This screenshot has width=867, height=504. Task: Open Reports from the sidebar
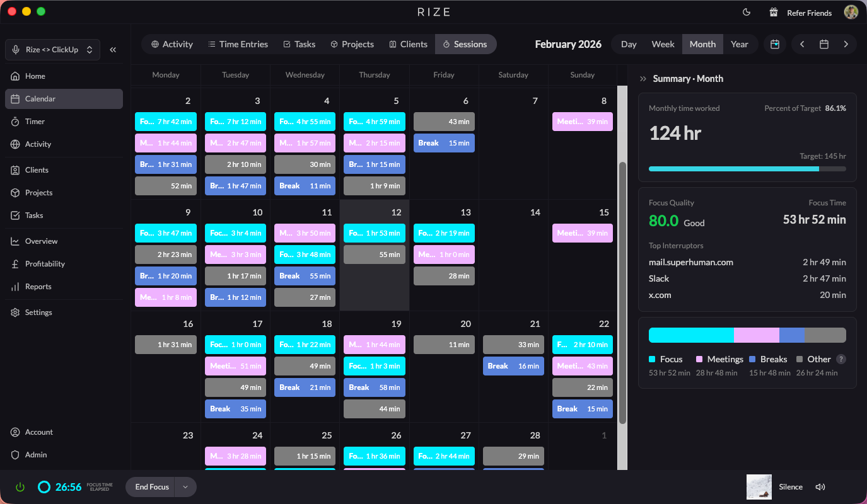point(38,287)
